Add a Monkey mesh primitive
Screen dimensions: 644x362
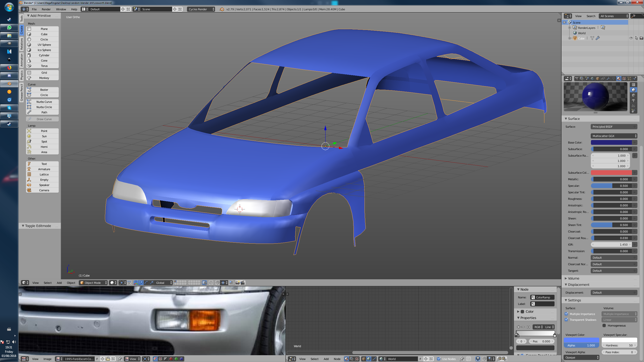pyautogui.click(x=44, y=78)
